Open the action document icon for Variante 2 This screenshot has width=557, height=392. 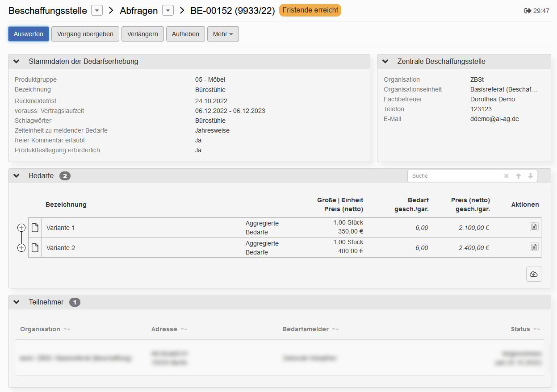534,246
